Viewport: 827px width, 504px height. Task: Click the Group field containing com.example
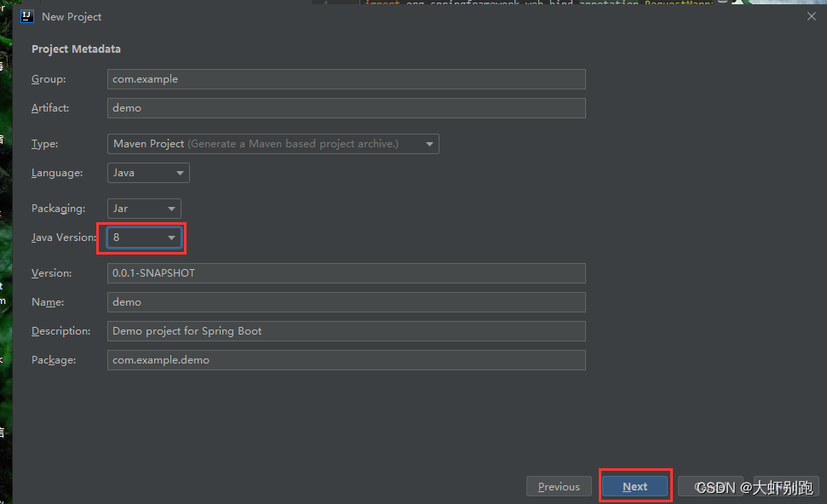tap(347, 79)
